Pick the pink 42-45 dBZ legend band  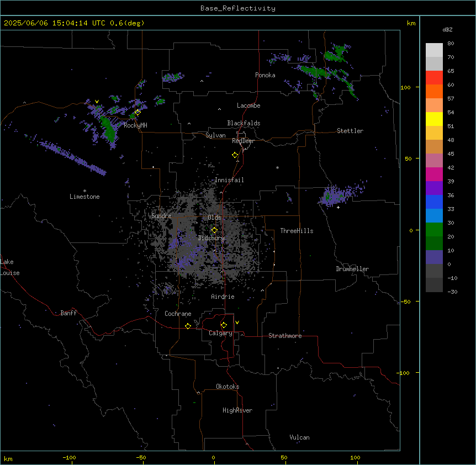tap(434, 161)
